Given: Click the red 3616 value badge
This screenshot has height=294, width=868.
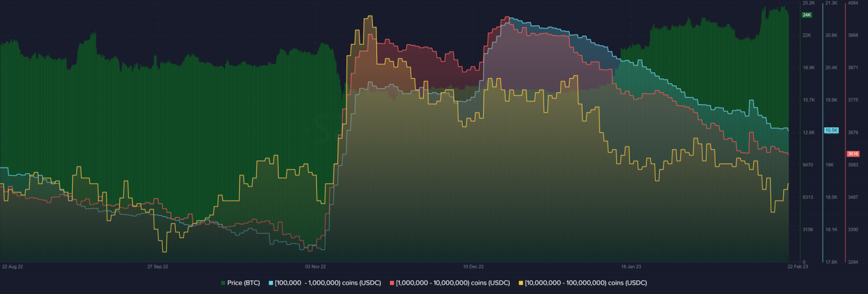Looking at the screenshot, I should 853,154.
